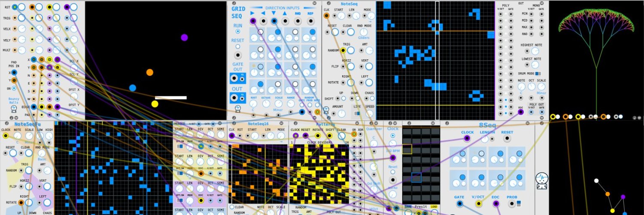Click the SAVE button under the preset grid
This screenshot has width=644, height=215.
tap(408, 206)
